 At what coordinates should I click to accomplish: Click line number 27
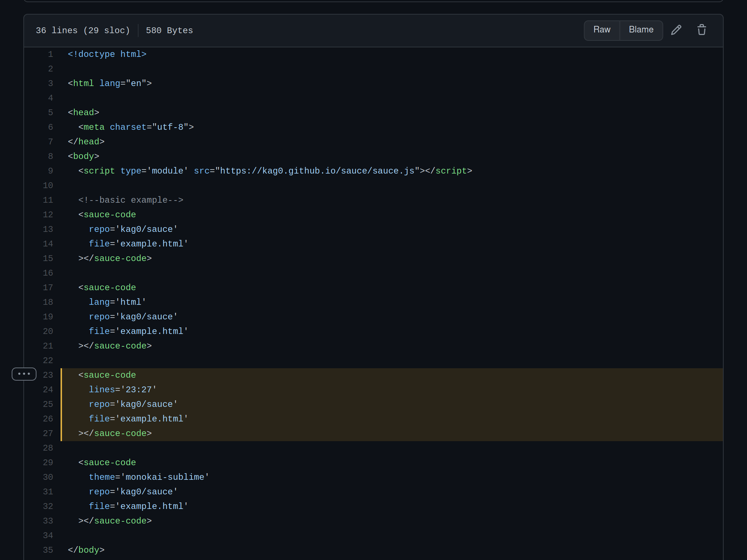pyautogui.click(x=48, y=433)
